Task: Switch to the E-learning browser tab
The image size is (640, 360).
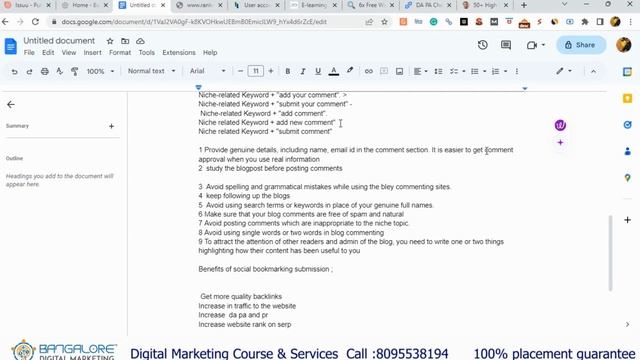Action: (314, 5)
